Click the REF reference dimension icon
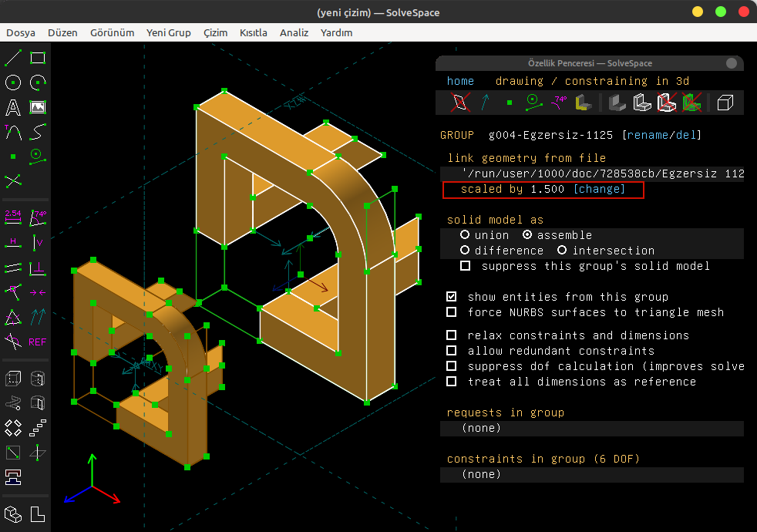Viewport: 757px width, 532px height. click(38, 342)
